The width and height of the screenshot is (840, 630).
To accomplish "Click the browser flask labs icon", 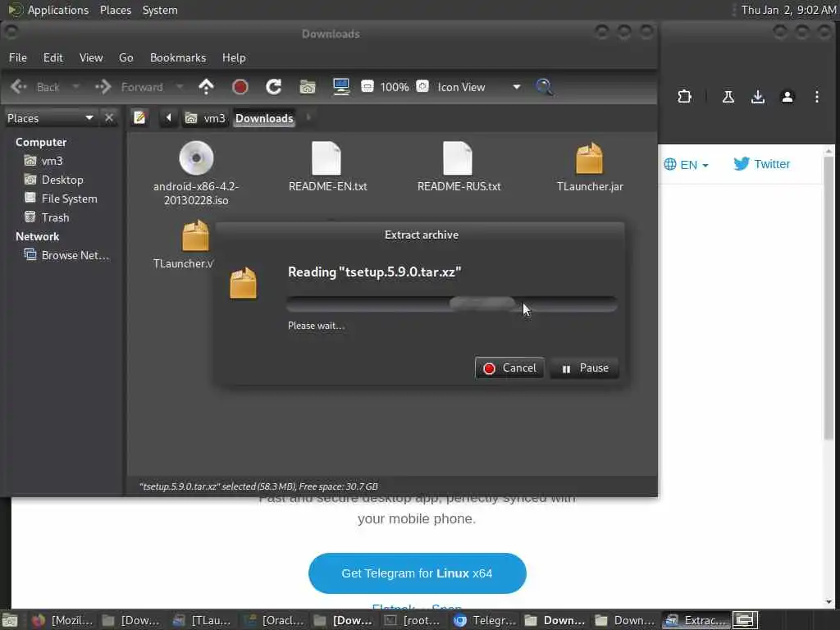I will click(728, 97).
